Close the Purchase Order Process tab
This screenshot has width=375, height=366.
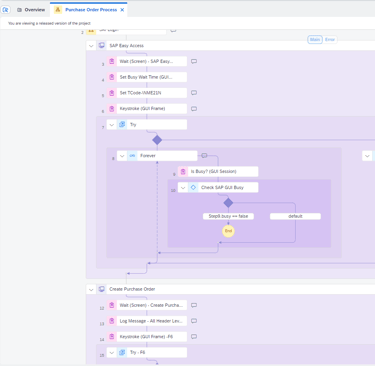[x=122, y=10]
